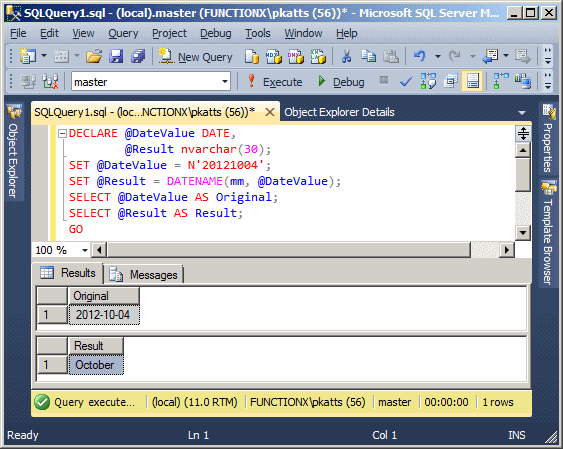Collapse the DECLARE code block
The width and height of the screenshot is (563, 449).
tap(62, 134)
